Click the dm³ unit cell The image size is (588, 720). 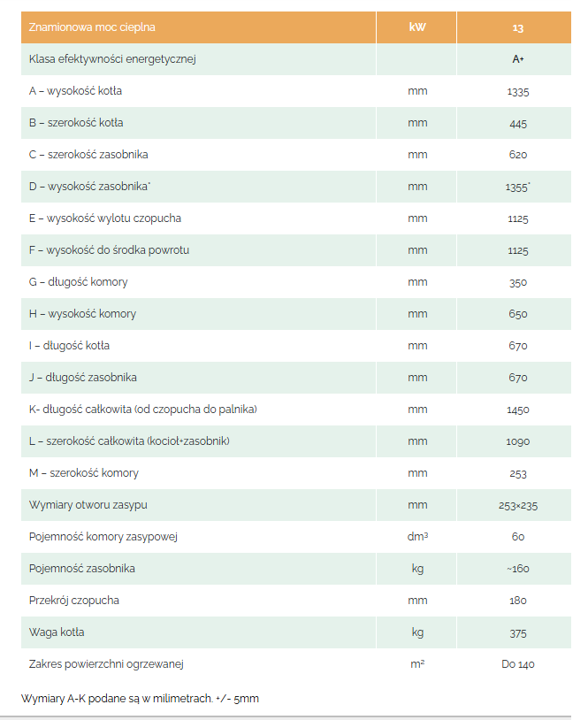pos(417,537)
